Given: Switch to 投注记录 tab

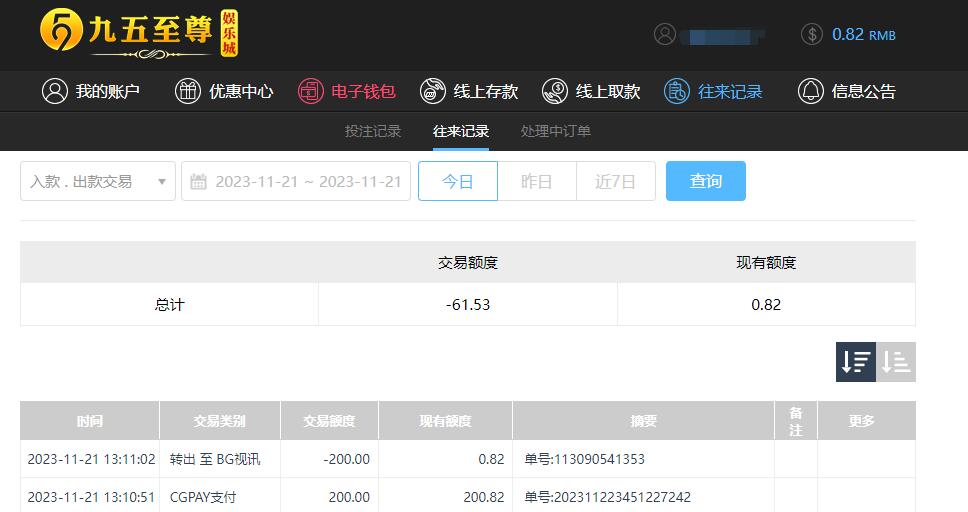Looking at the screenshot, I should pos(373,131).
